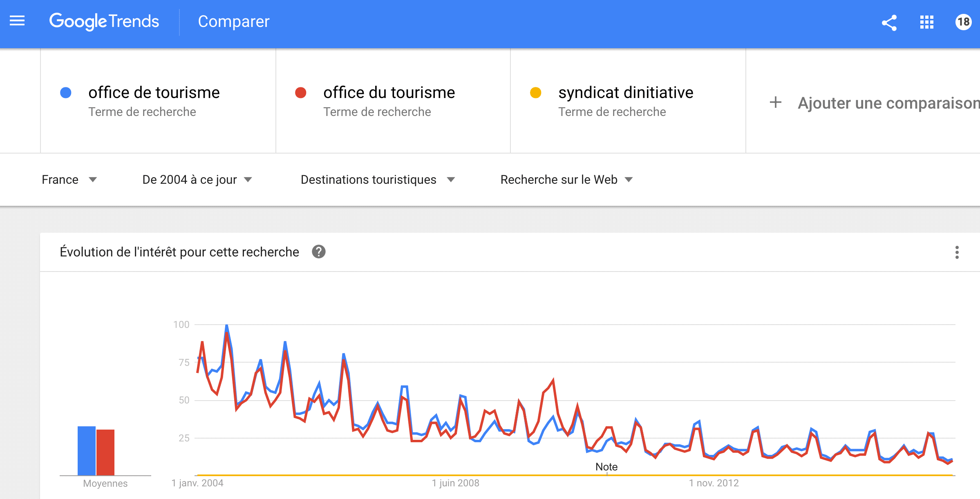Open chart options three-dot menu
This screenshot has width=980, height=499.
[x=957, y=252]
